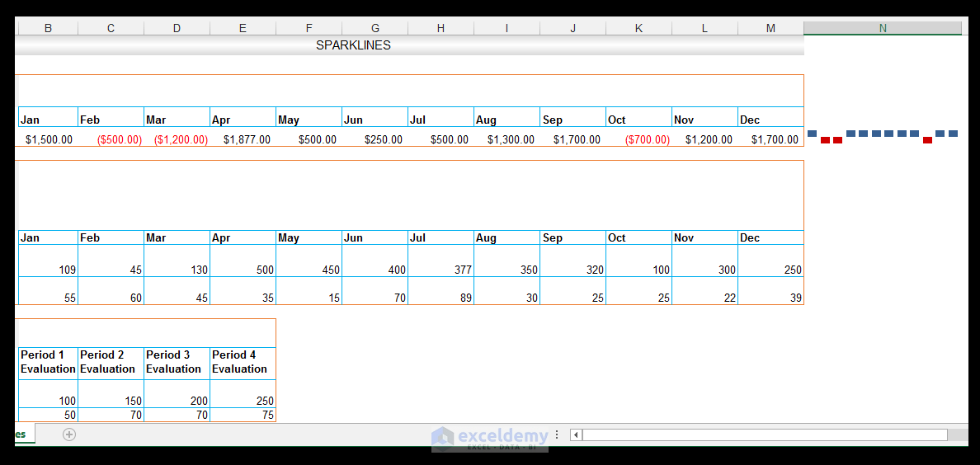This screenshot has width=980, height=465.
Task: Click the three-dot tab bar split handle
Action: (x=557, y=434)
